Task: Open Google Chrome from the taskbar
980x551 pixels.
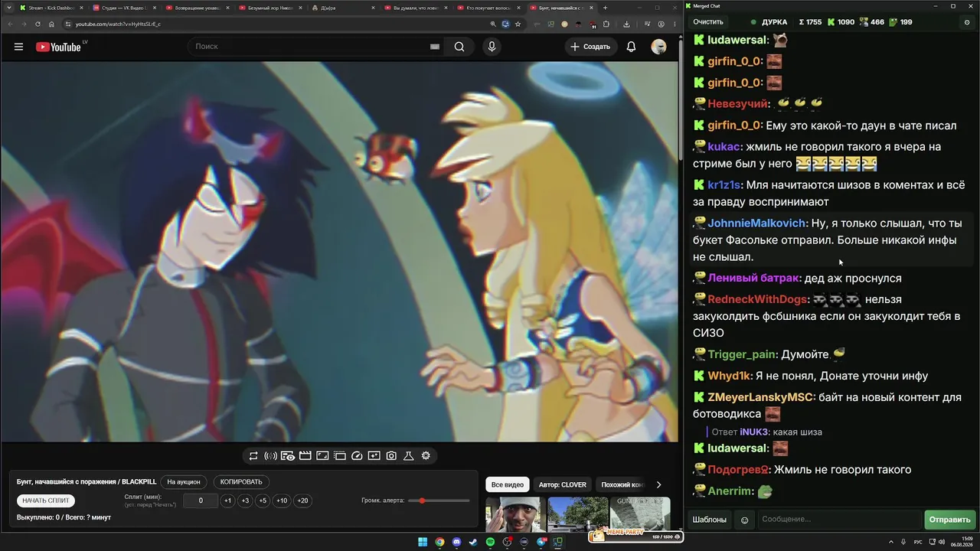Action: [439, 543]
